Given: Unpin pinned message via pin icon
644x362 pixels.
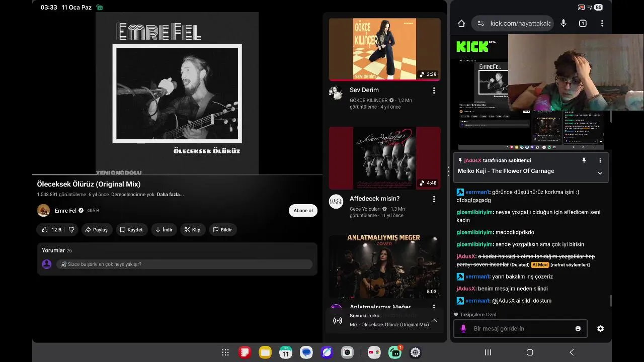Looking at the screenshot, I should click(x=584, y=160).
